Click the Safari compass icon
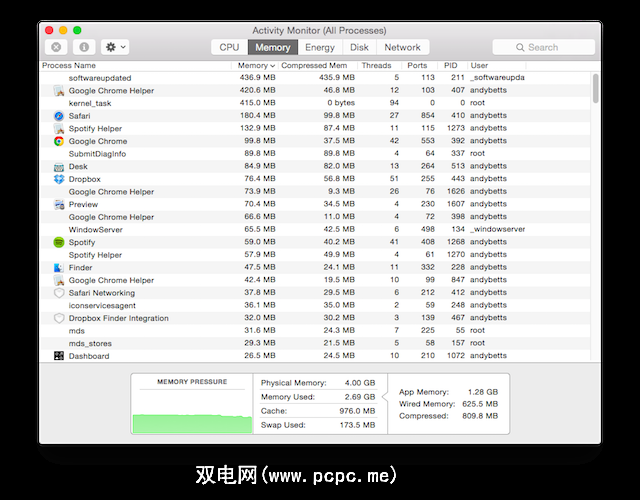The width and height of the screenshot is (640, 500). pos(59,116)
